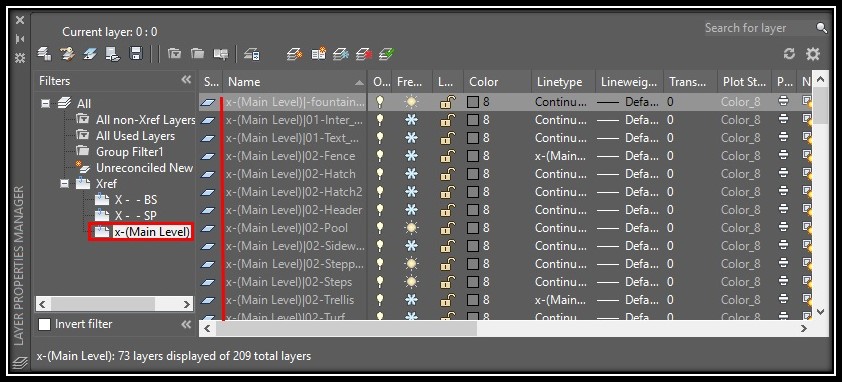Click the Search for layer field
The image size is (842, 382).
pyautogui.click(x=759, y=28)
